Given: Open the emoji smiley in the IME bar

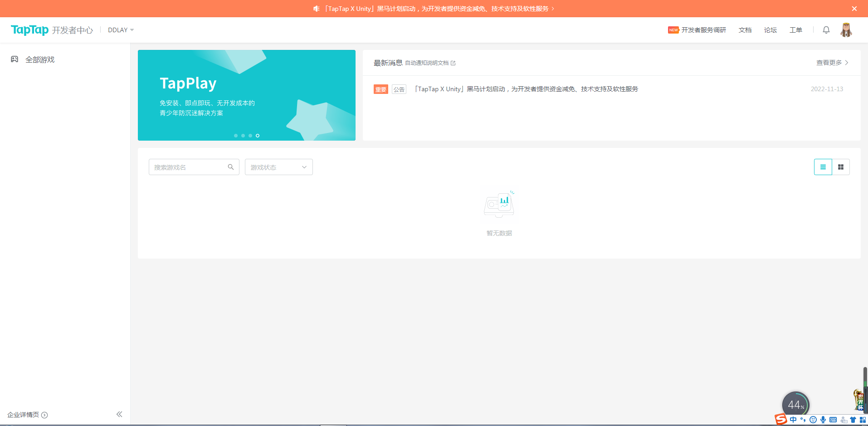Looking at the screenshot, I should pyautogui.click(x=813, y=420).
